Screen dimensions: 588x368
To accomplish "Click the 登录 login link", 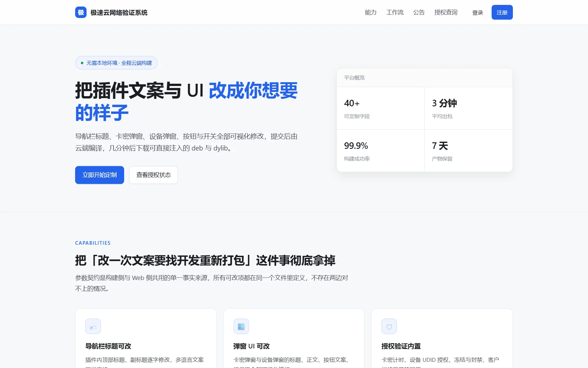I will [477, 12].
